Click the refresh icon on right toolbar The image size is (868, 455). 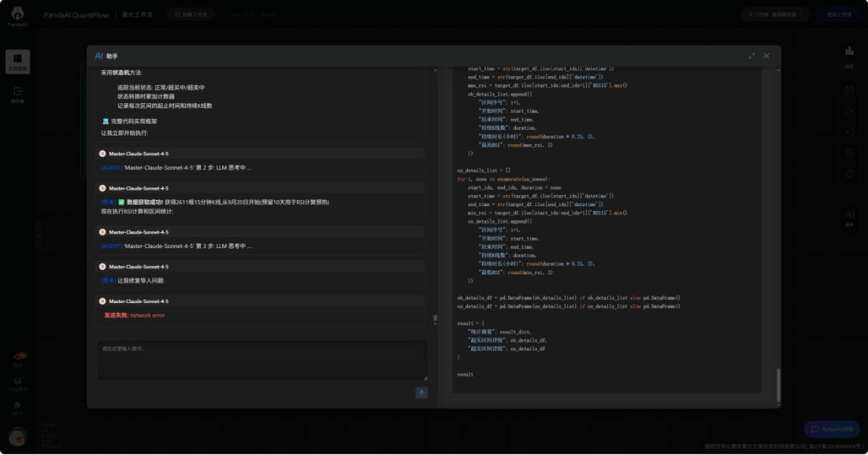tap(849, 174)
